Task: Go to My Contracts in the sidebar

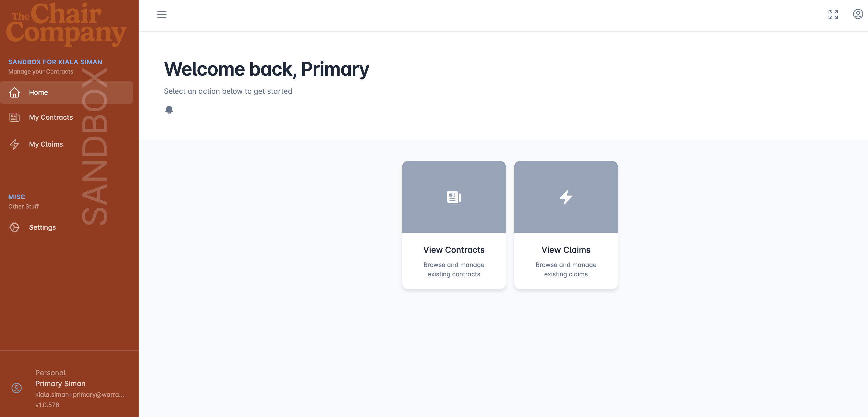Action: click(51, 117)
